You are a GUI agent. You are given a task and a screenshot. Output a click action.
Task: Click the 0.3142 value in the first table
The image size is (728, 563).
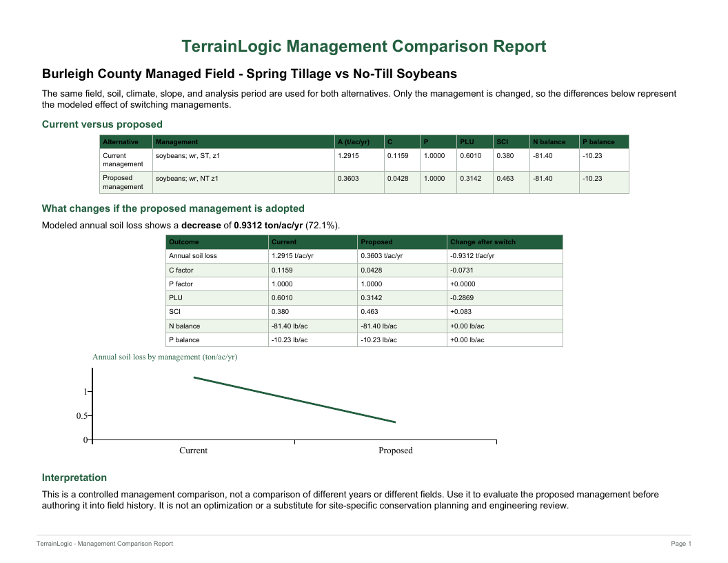point(470,179)
